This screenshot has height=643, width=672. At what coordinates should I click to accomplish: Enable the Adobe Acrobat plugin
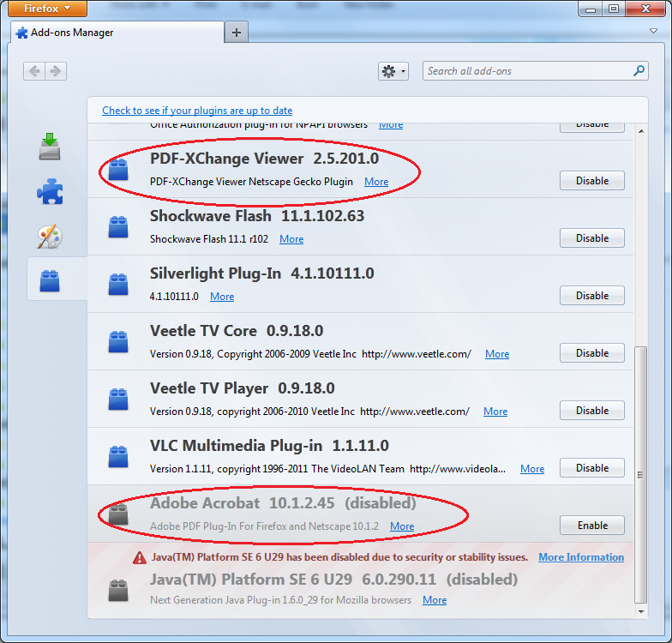pos(591,526)
